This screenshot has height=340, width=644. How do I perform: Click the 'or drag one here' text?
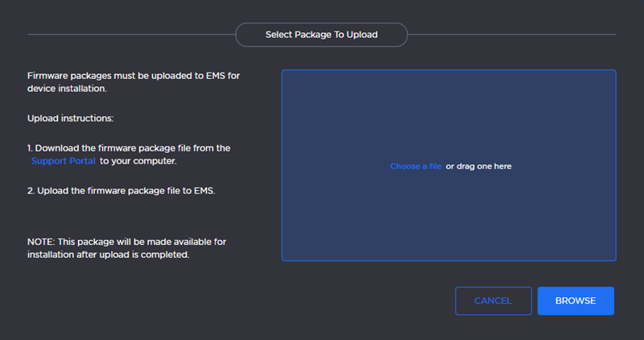(478, 166)
